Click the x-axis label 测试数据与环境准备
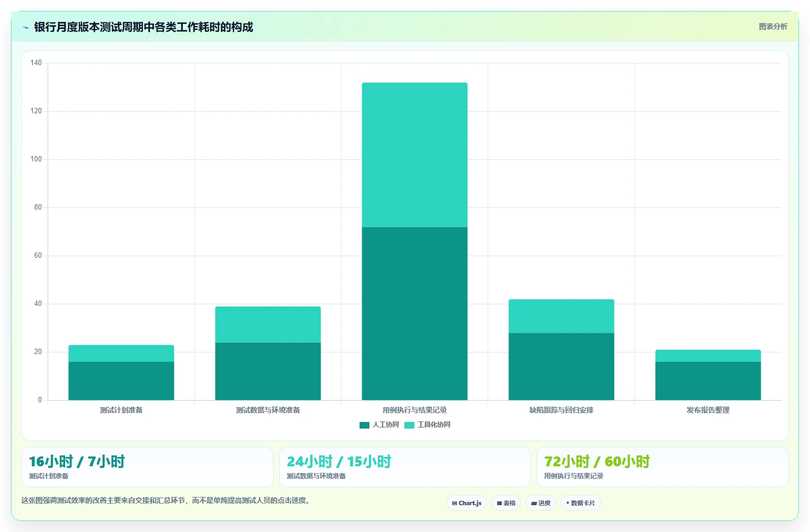This screenshot has width=810, height=532. coord(268,410)
